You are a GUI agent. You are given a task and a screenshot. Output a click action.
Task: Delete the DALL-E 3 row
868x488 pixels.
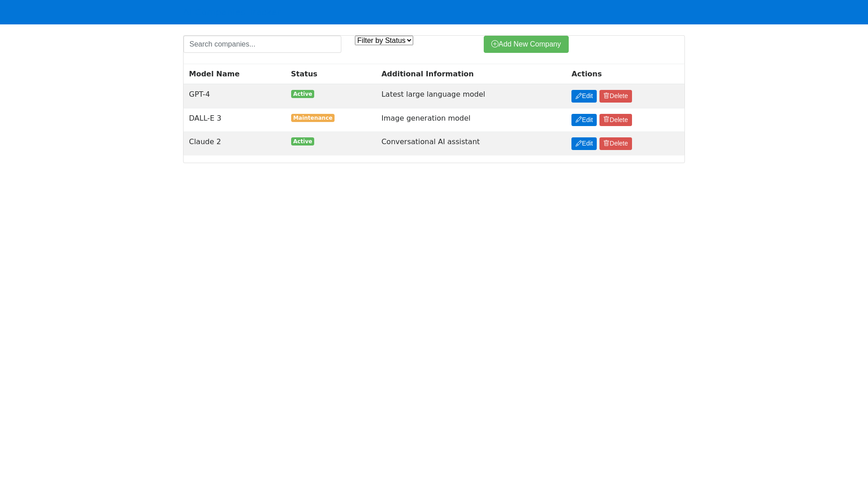(x=615, y=120)
